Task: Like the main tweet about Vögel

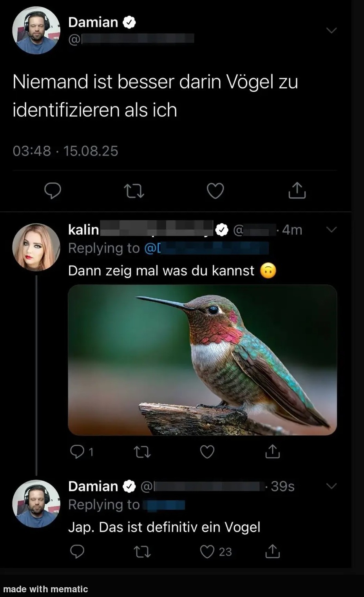Action: pos(215,191)
